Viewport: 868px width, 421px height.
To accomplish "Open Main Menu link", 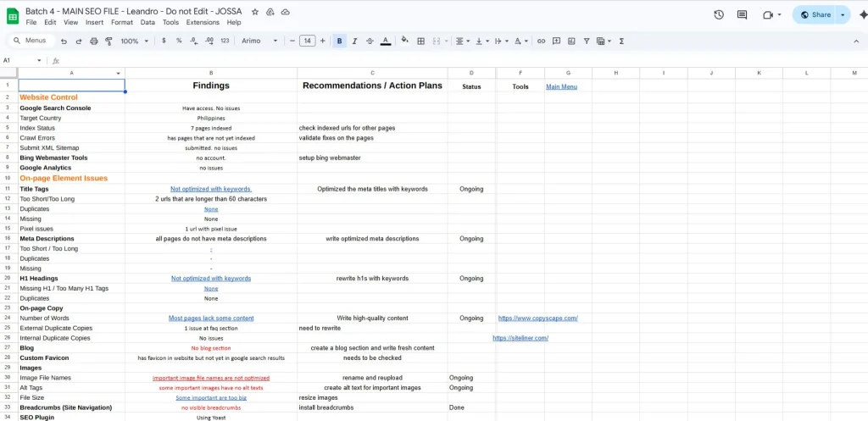I will [561, 87].
